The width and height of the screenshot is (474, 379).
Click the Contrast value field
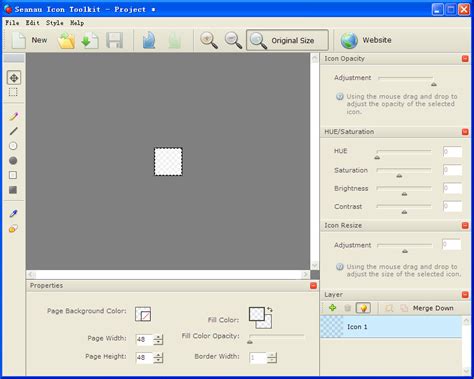[x=452, y=206]
